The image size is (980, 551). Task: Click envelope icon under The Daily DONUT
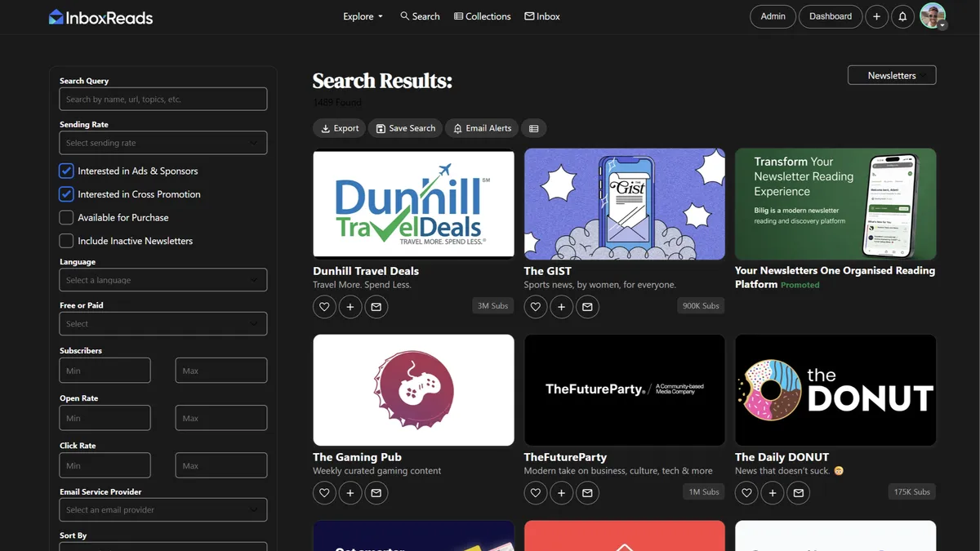[x=799, y=493]
